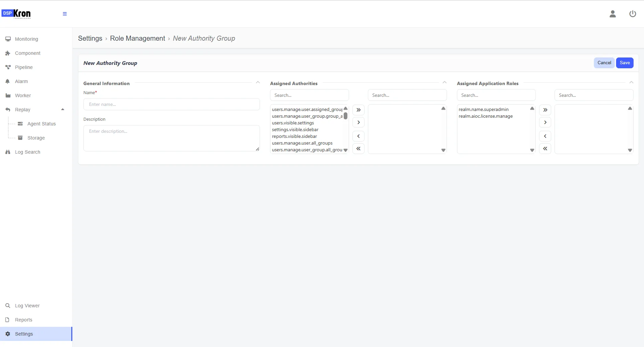This screenshot has width=644, height=347.
Task: Save the new authority group
Action: (625, 63)
